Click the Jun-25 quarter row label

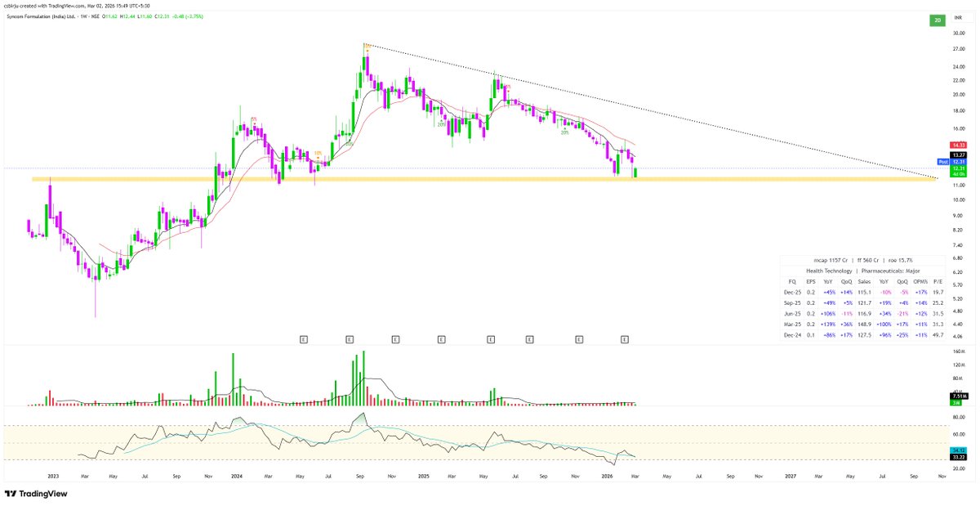coord(792,314)
